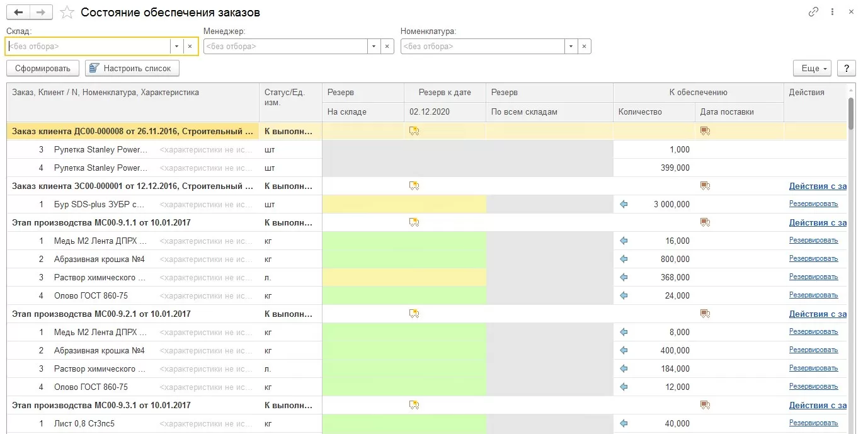Screen dimensions: 868x434
Task: Click the Склад filter input field
Action: coord(88,47)
